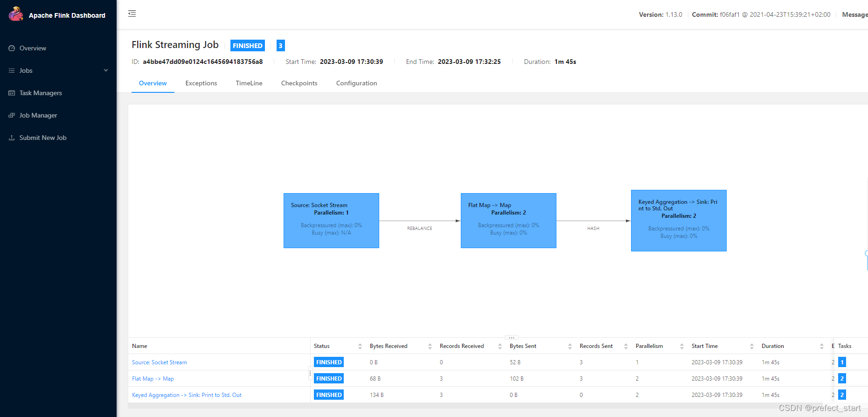Open Task Managers in the sidebar menu

(41, 93)
